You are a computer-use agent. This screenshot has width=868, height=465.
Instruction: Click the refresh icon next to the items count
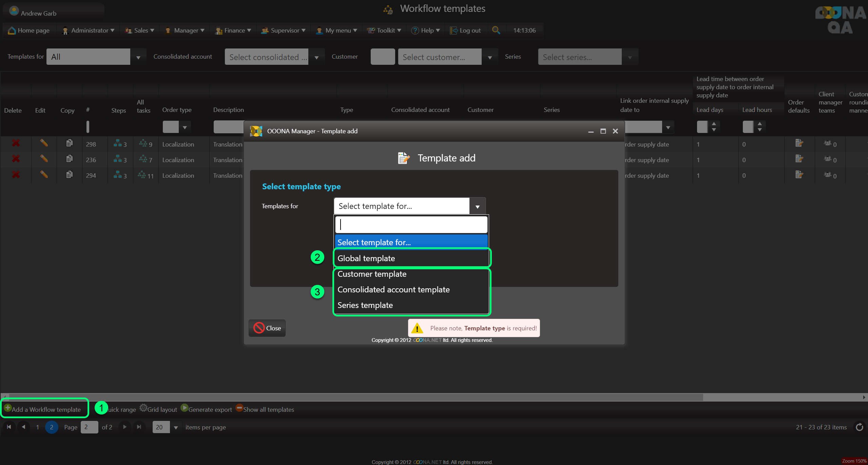859,427
